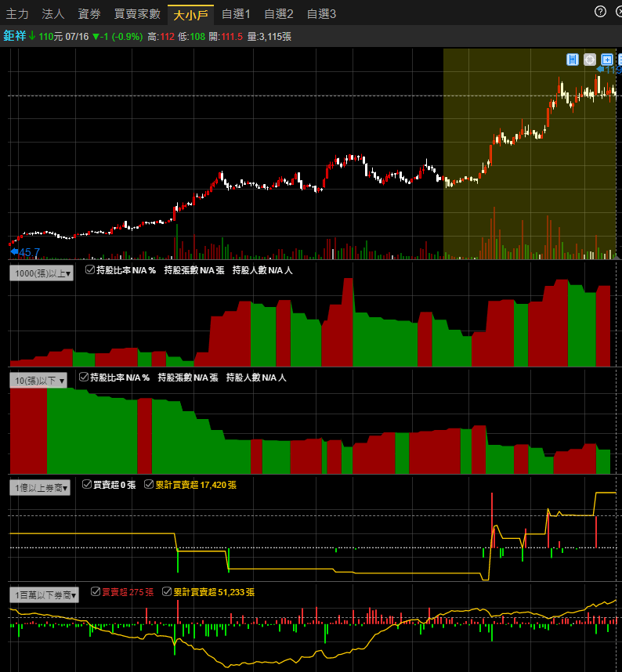Click the 07/16 date label
Image resolution: width=622 pixels, height=672 pixels.
click(77, 37)
